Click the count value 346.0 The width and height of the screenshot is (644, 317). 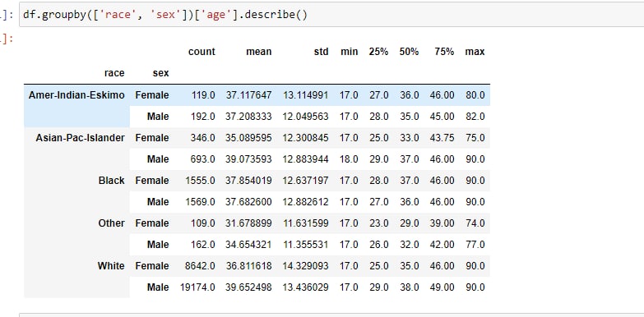click(x=203, y=138)
